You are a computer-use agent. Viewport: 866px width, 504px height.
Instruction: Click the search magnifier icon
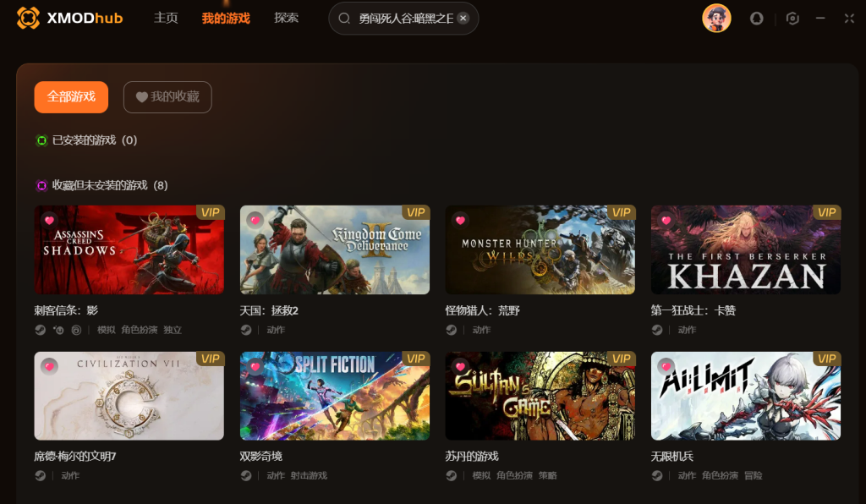344,19
